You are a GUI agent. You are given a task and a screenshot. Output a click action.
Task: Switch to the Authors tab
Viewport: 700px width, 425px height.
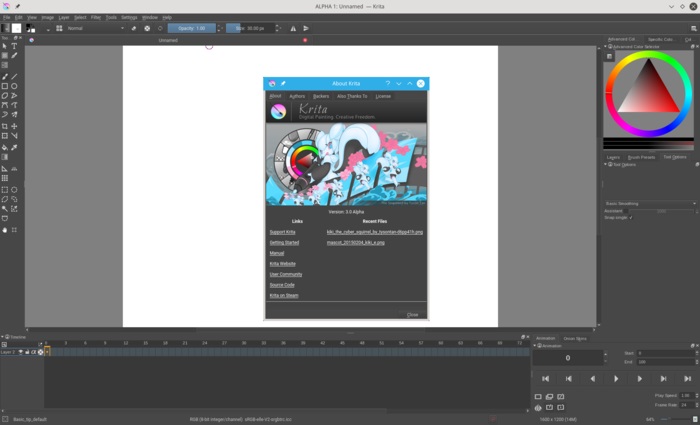[297, 96]
